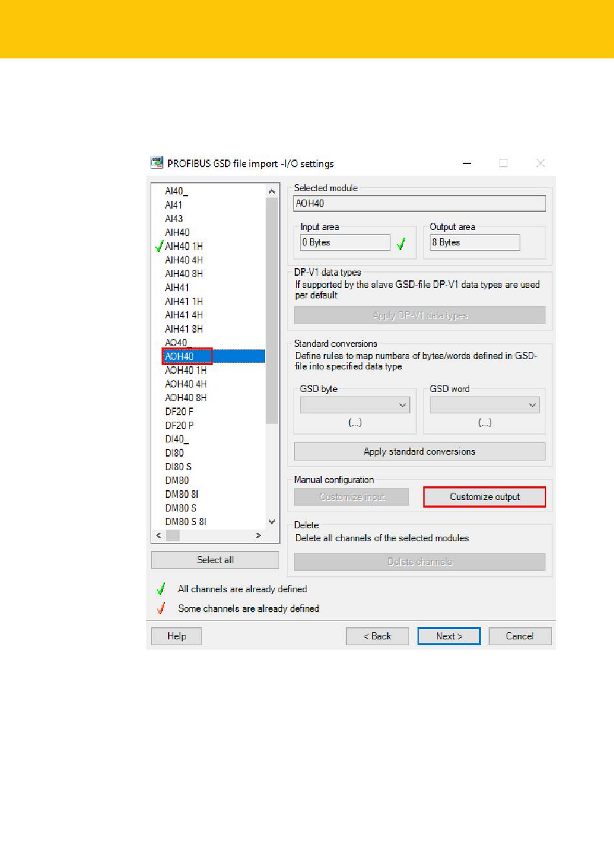Select the highlighted AOH40 module
Image resolution: width=614 pixels, height=868 pixels.
[179, 356]
